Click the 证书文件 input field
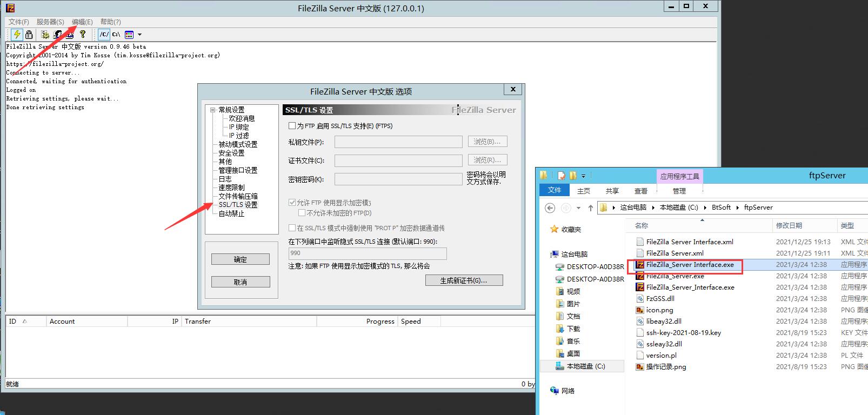The width and height of the screenshot is (868, 415). (398, 160)
